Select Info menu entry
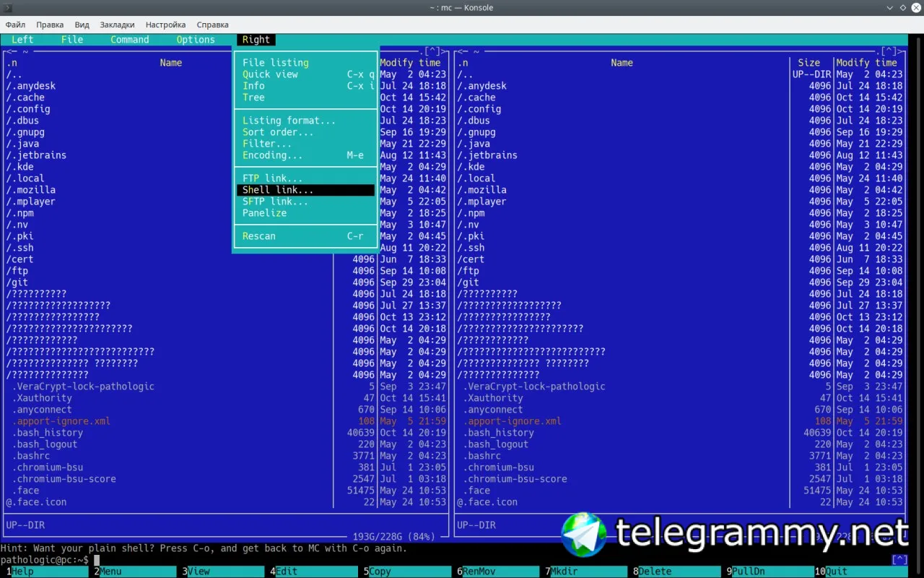Screen dimensions: 924x578 coord(306,86)
